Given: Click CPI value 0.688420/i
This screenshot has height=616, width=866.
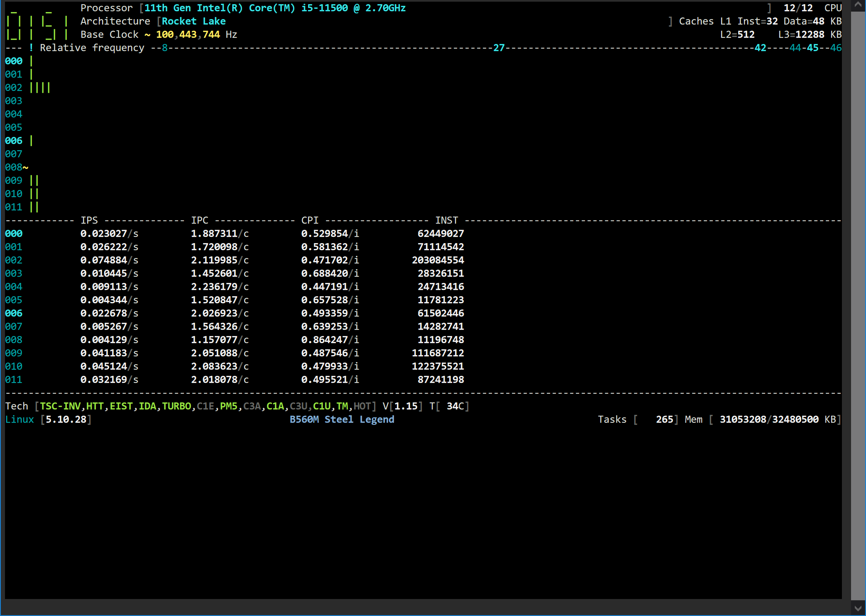Looking at the screenshot, I should 330,273.
